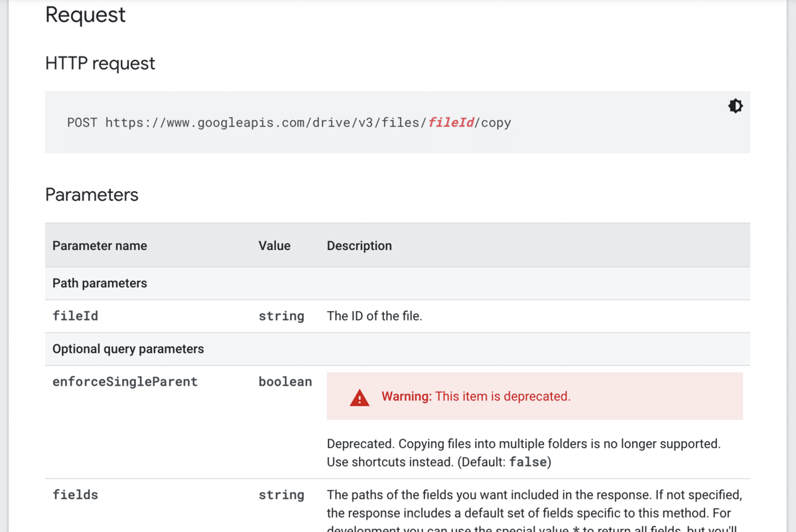Select the Path parameters section row
Viewport: 796px width, 532px height.
99,283
